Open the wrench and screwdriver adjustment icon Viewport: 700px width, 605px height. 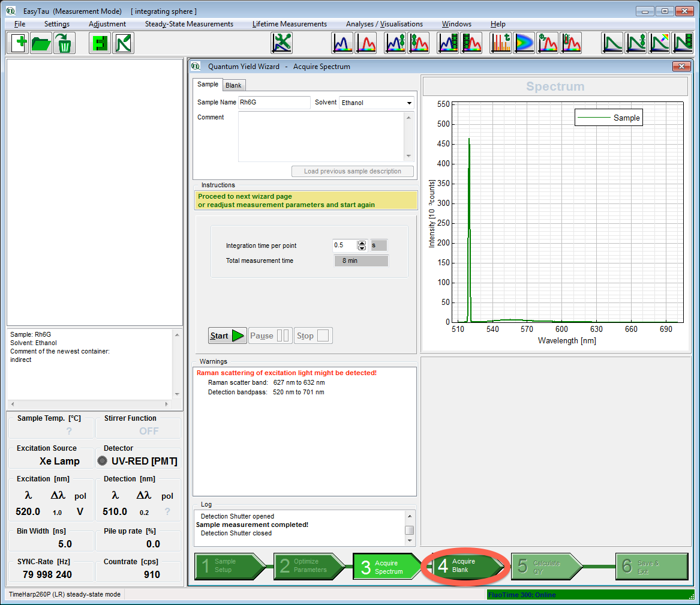(x=282, y=43)
